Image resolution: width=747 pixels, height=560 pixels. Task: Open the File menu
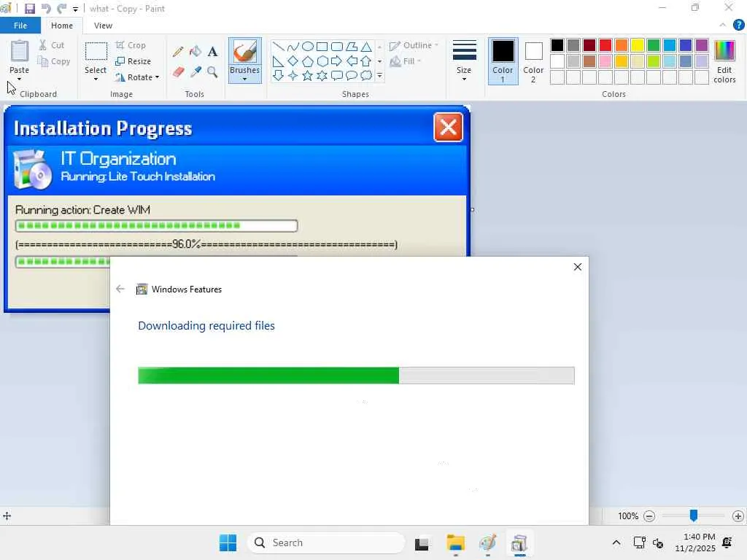[20, 26]
